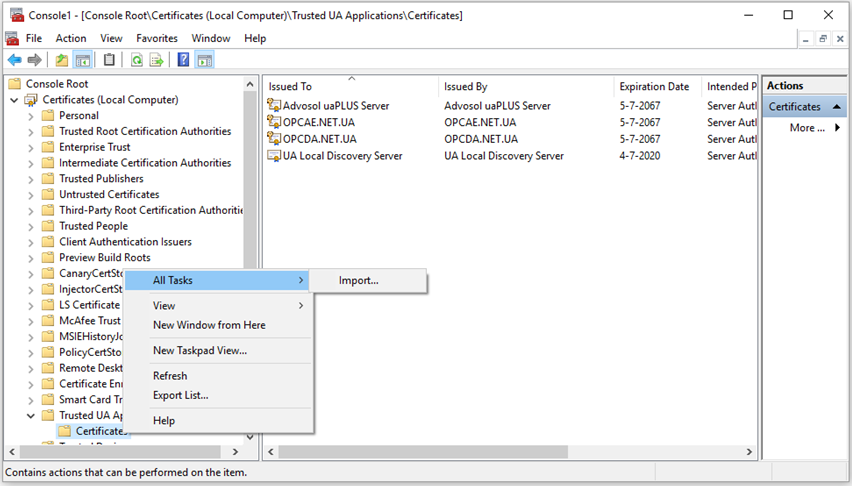
Task: Click the Back arrow toolbar icon
Action: tap(14, 60)
